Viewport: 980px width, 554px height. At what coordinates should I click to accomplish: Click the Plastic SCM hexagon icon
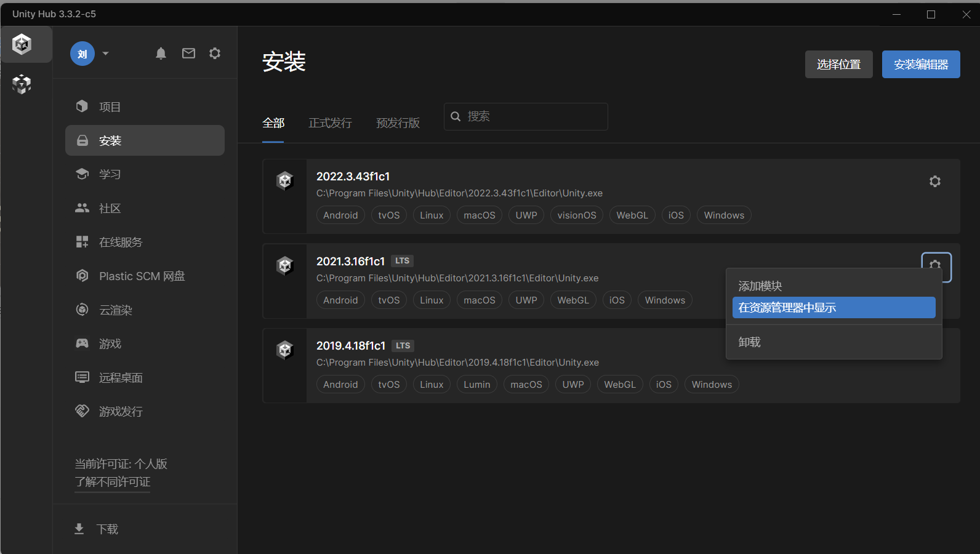pyautogui.click(x=82, y=275)
